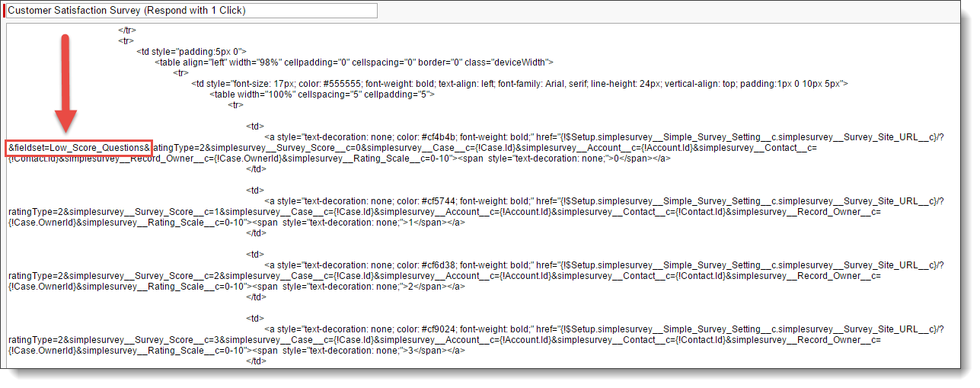This screenshot has height=388, width=980.
Task: Click the closing </tr> tag at the top
Action: coord(127,30)
